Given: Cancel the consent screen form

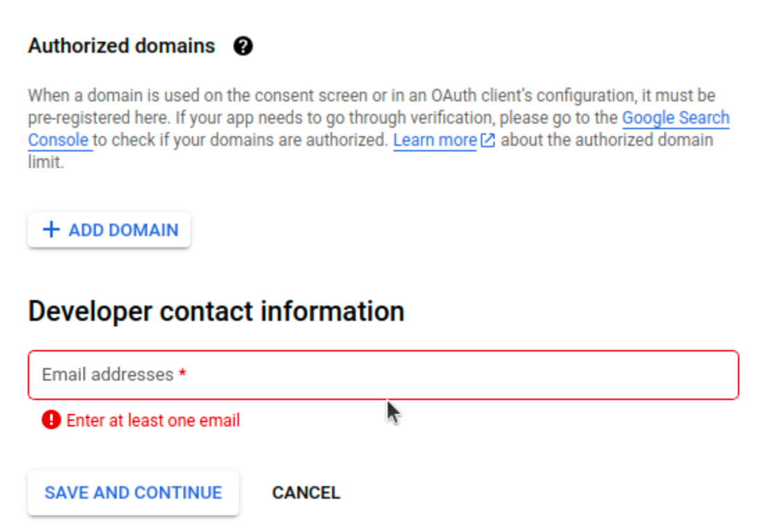Looking at the screenshot, I should (306, 492).
